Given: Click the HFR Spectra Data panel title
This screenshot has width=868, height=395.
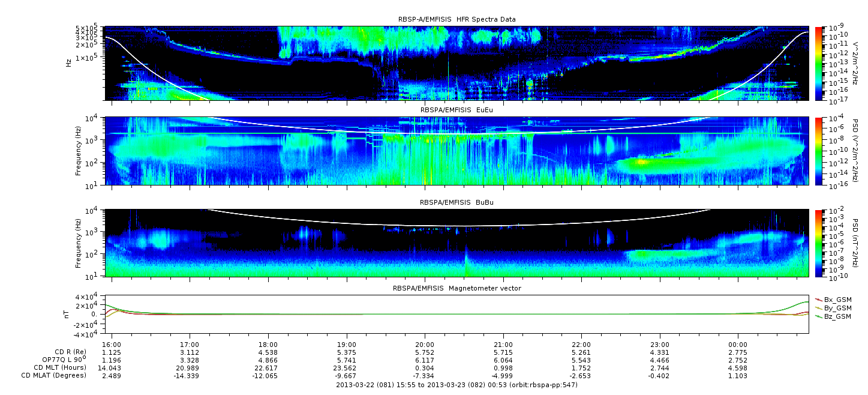Looking at the screenshot, I should click(x=456, y=19).
